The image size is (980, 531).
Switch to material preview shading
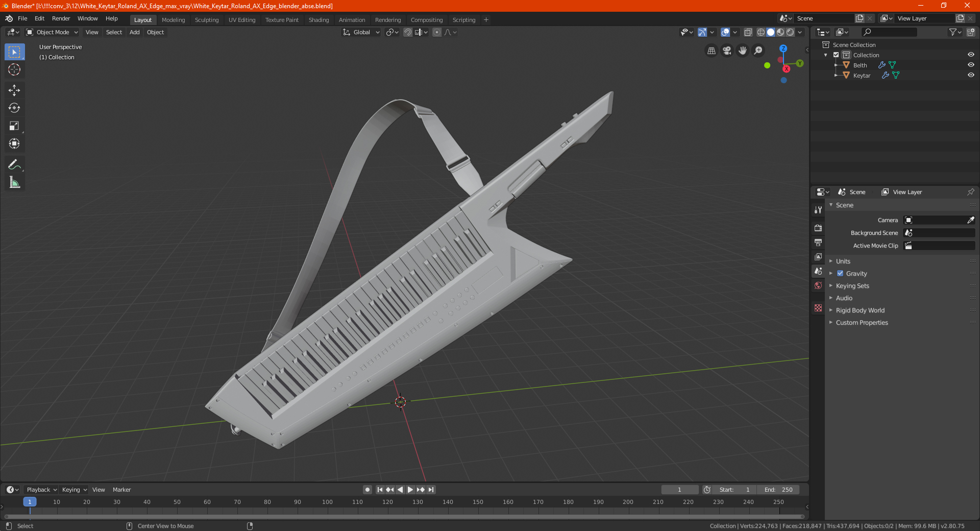(780, 32)
